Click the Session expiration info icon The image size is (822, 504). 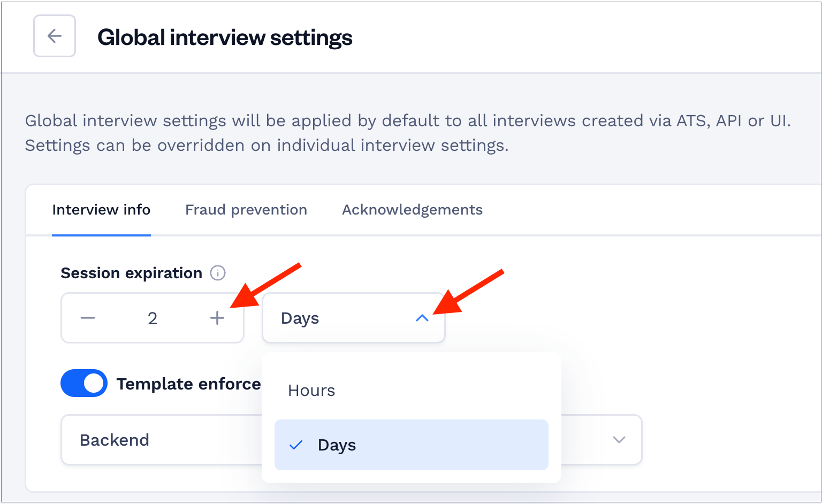[218, 273]
